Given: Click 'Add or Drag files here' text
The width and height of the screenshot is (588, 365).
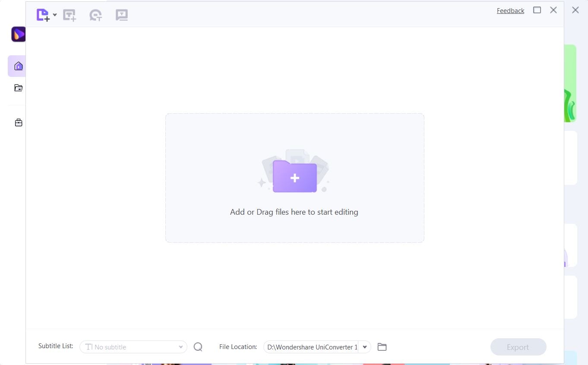Looking at the screenshot, I should click(x=294, y=212).
